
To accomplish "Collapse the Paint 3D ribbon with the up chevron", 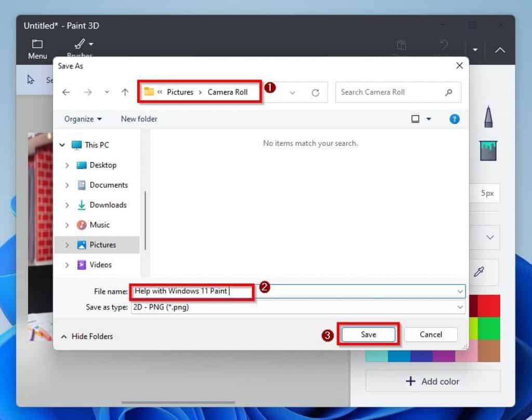I will (500, 50).
